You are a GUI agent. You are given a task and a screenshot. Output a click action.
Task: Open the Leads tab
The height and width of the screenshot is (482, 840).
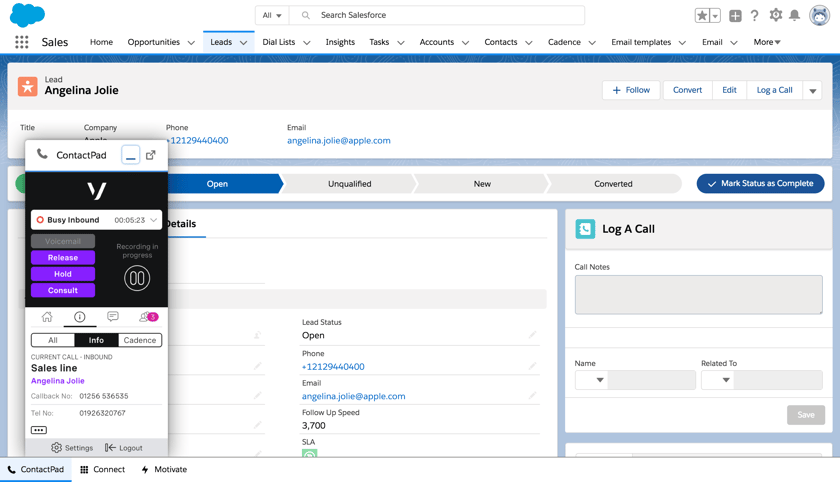[x=221, y=42]
